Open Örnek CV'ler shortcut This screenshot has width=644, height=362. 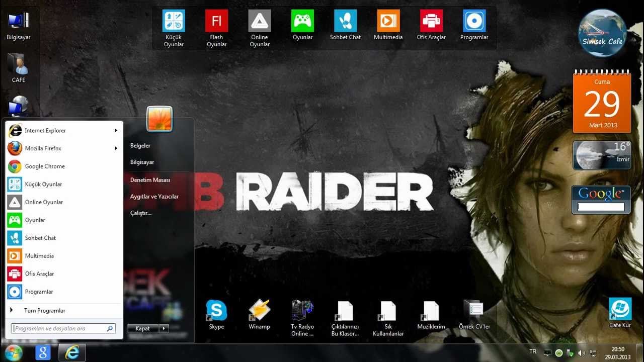click(x=474, y=315)
